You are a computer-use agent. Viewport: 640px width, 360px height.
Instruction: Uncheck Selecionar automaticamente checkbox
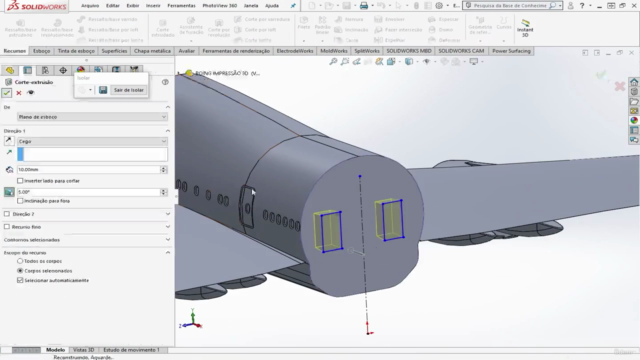point(20,280)
